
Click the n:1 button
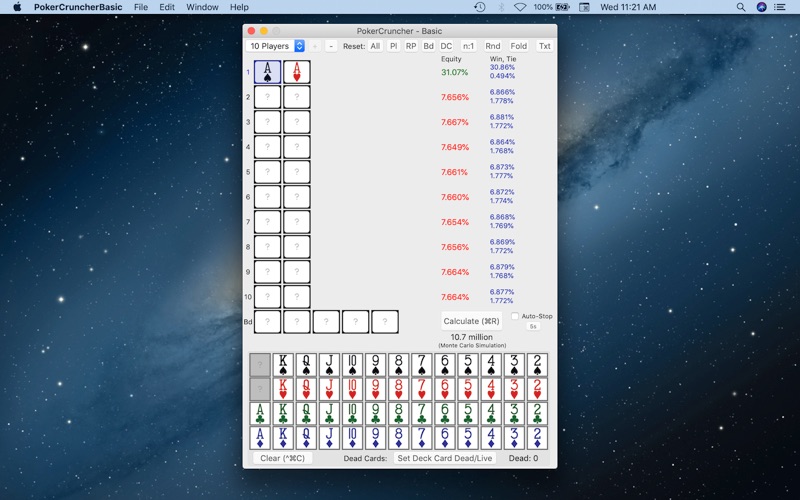click(468, 46)
